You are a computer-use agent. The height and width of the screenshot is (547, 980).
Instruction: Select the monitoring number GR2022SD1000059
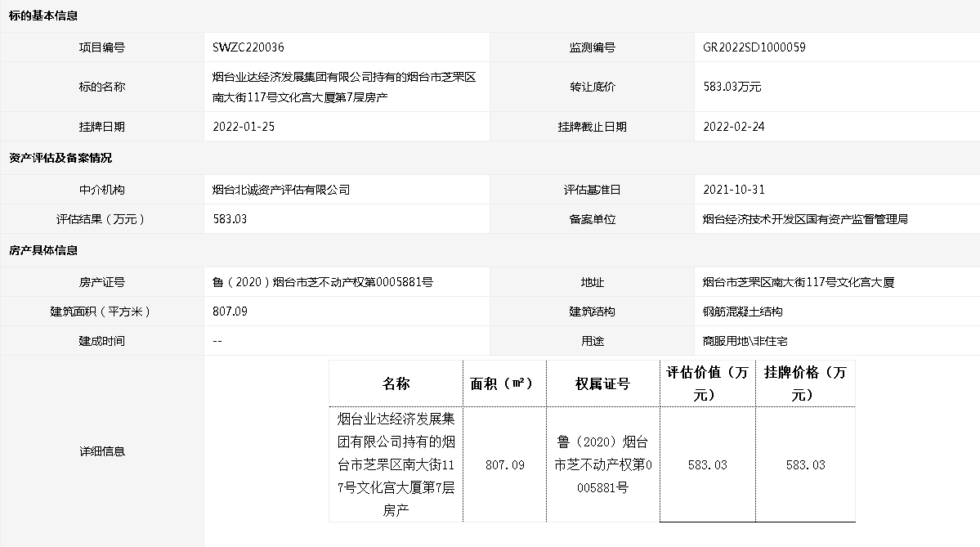pos(754,47)
